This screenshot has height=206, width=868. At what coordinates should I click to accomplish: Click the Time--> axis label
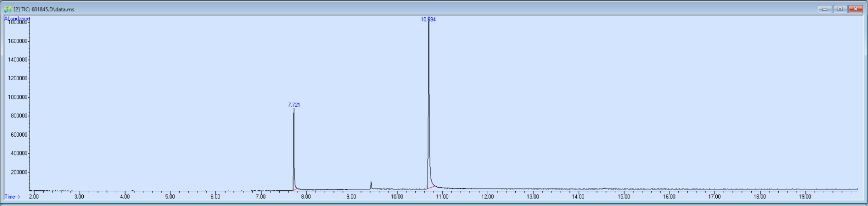click(12, 197)
